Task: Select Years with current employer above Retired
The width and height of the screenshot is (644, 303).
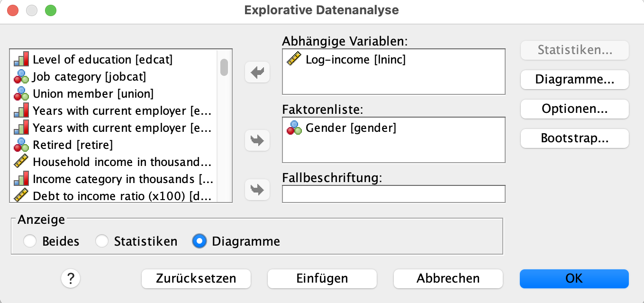Action: coord(114,128)
